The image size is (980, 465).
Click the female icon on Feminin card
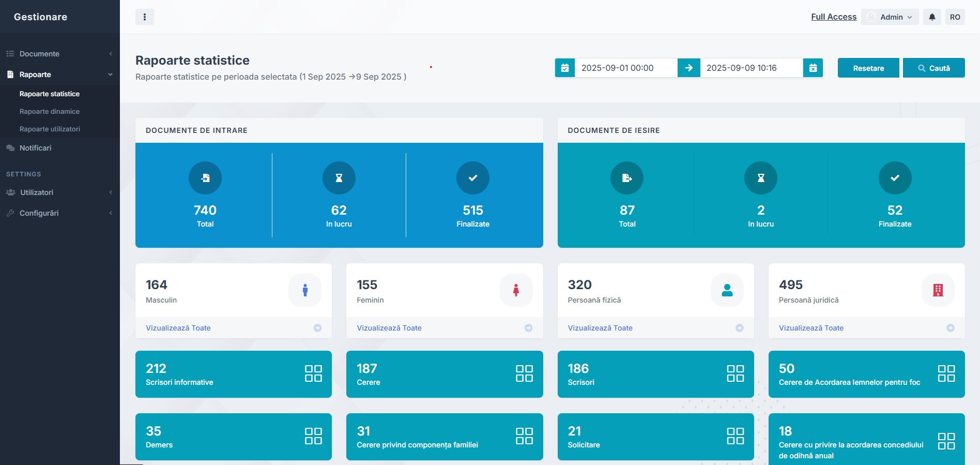516,290
